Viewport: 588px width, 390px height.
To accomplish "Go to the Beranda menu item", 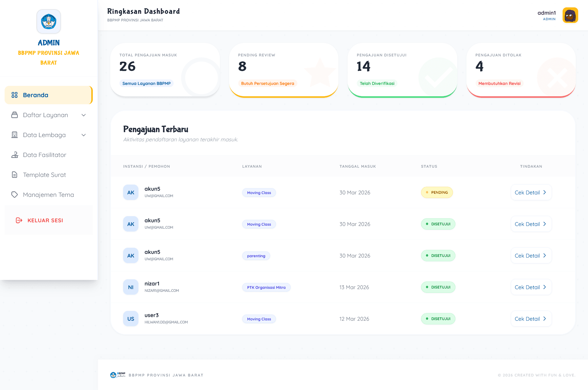I will click(x=36, y=95).
